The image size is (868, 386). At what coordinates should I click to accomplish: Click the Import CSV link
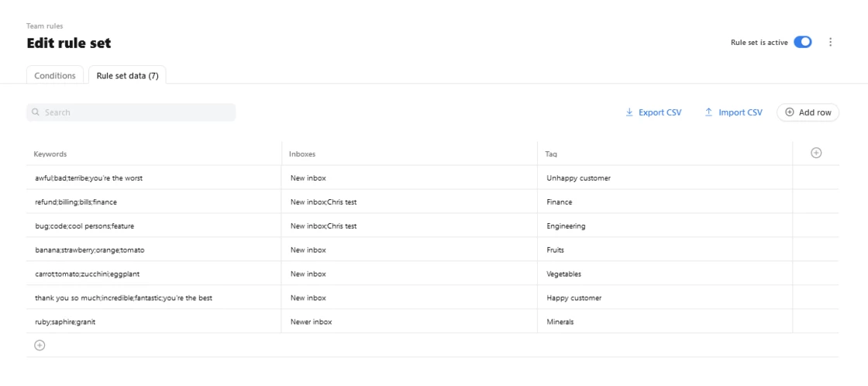click(740, 112)
